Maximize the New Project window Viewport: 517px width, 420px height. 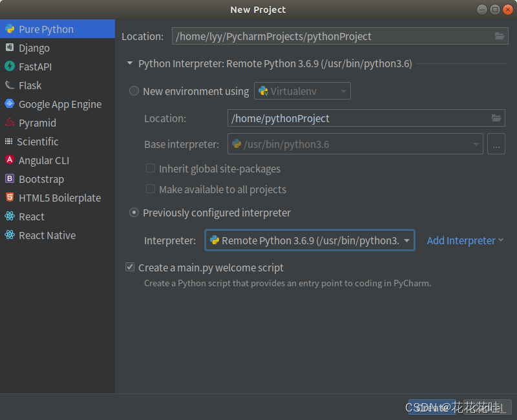point(494,10)
